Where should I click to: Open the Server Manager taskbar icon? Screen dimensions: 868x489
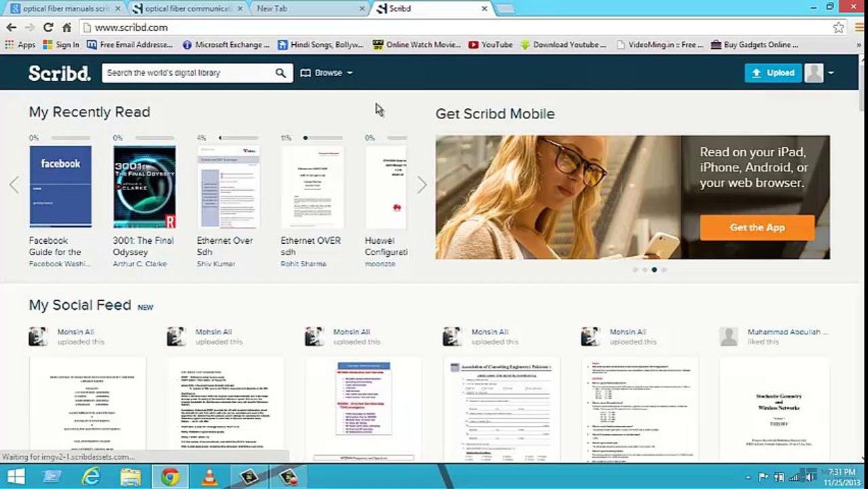click(53, 477)
